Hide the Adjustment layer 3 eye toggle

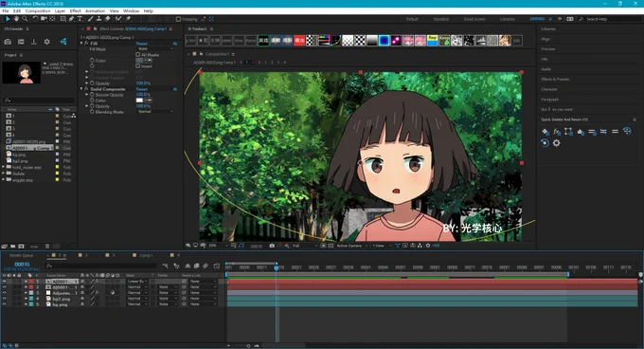(x=5, y=293)
